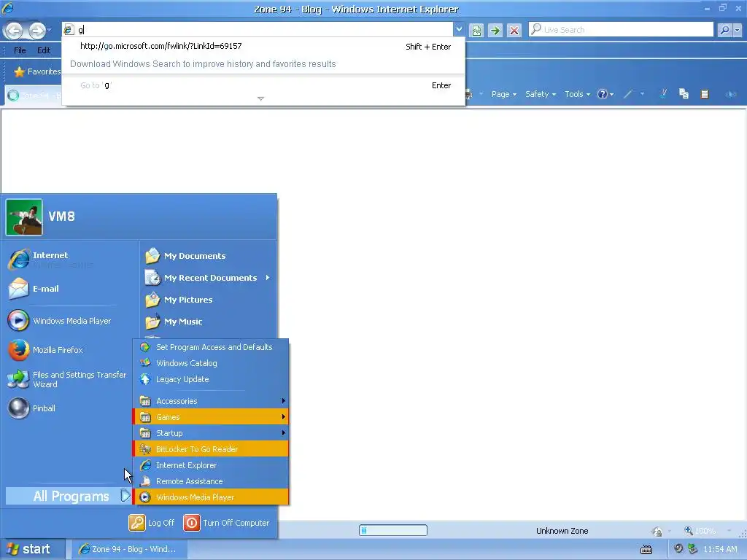Click the Forward navigation arrow
Viewport: 747px width, 560px height.
pyautogui.click(x=36, y=31)
